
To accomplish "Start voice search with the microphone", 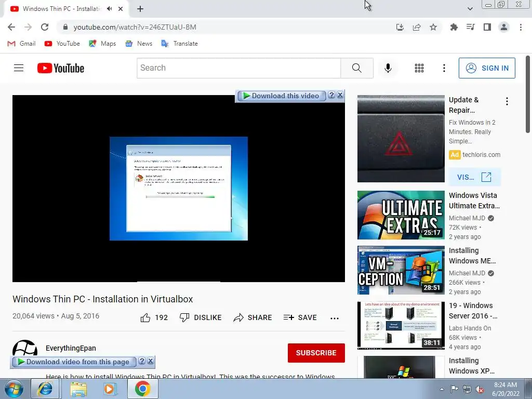I will tap(388, 68).
